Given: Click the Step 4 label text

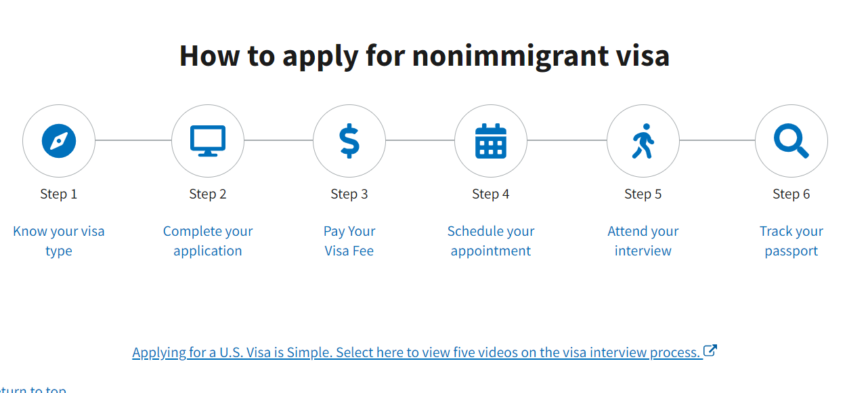Looking at the screenshot, I should (491, 194).
